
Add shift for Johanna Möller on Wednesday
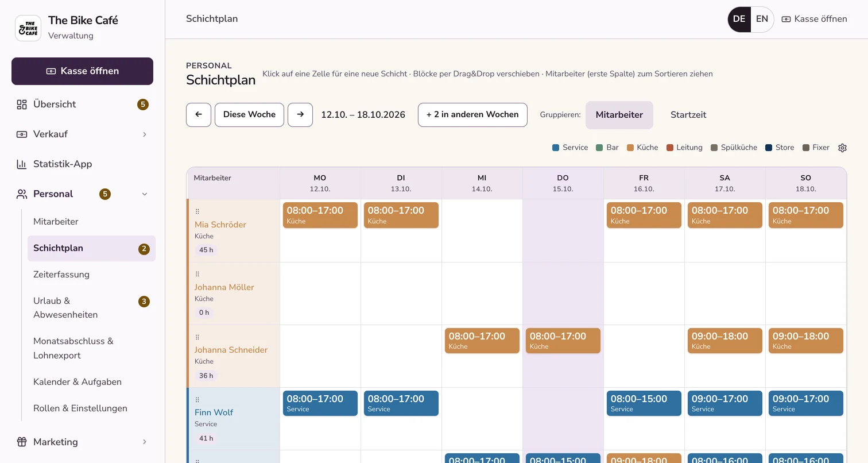(482, 294)
